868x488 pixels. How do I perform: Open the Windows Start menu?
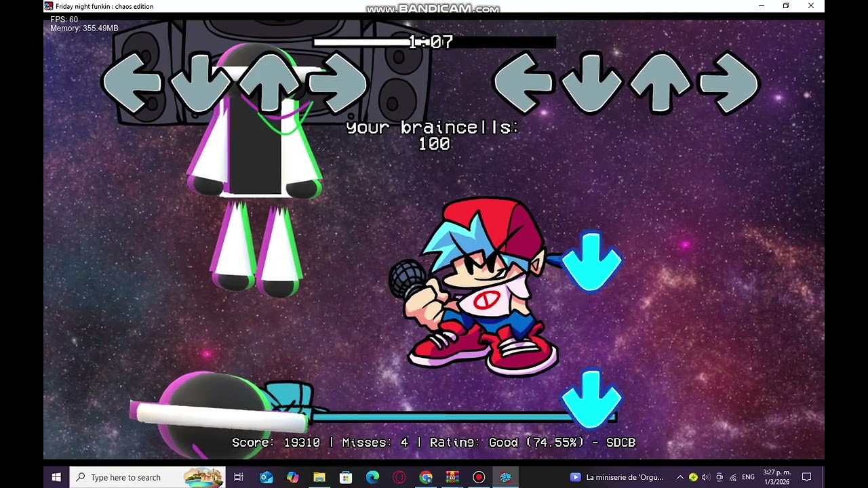tap(56, 477)
